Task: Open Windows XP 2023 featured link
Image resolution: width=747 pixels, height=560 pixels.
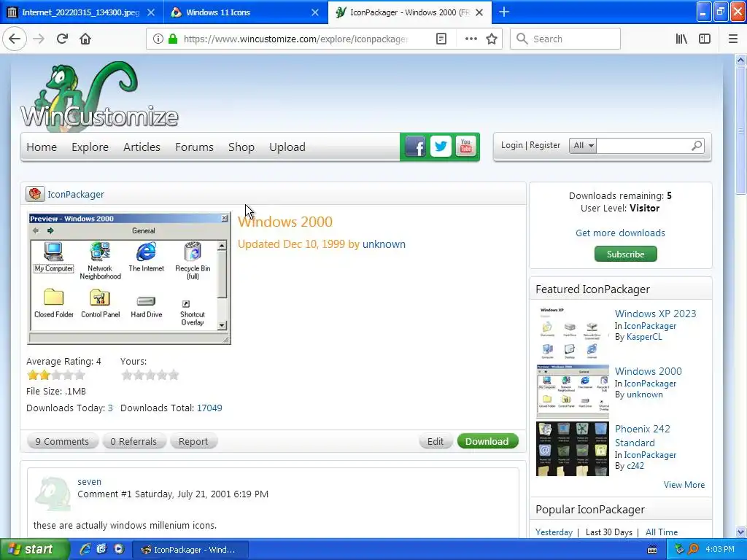Action: (x=656, y=314)
